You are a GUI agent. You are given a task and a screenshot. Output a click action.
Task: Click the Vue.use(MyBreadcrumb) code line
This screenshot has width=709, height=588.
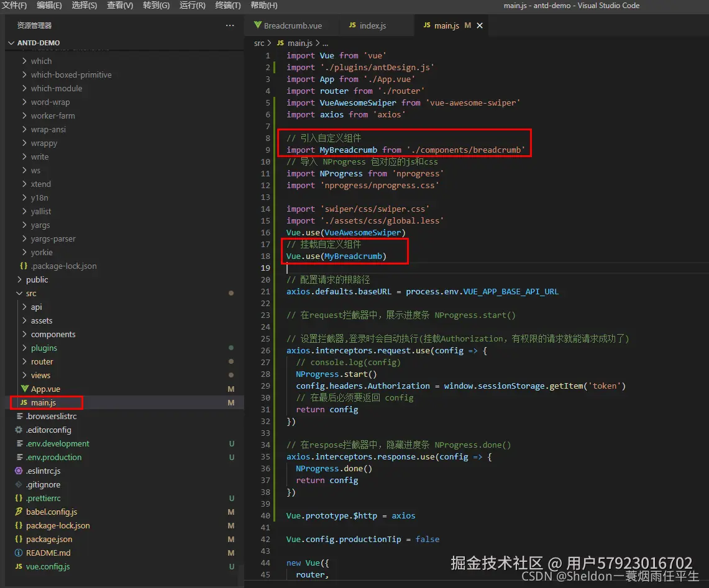pos(336,256)
